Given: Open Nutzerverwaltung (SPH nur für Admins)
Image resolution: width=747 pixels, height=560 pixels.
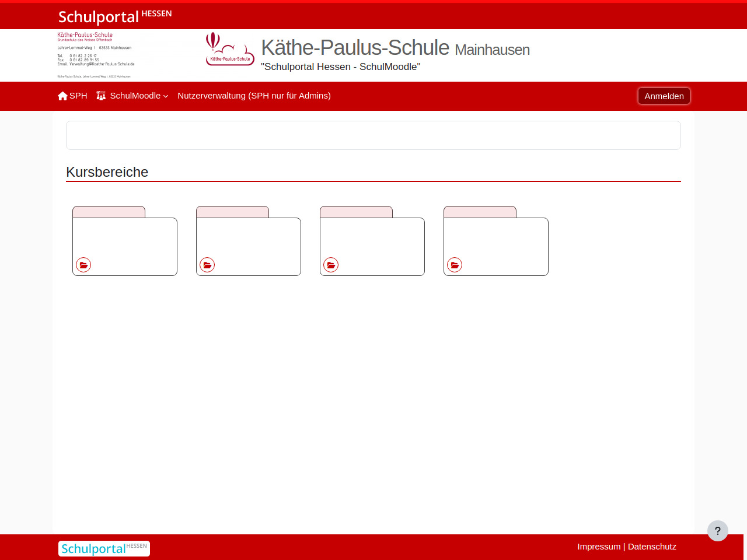Looking at the screenshot, I should [254, 96].
